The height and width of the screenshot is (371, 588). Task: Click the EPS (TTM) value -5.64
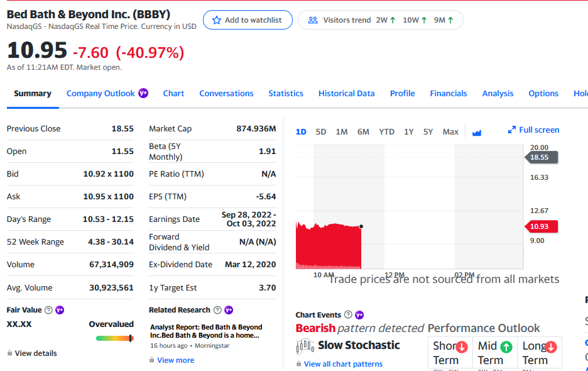[x=266, y=197]
